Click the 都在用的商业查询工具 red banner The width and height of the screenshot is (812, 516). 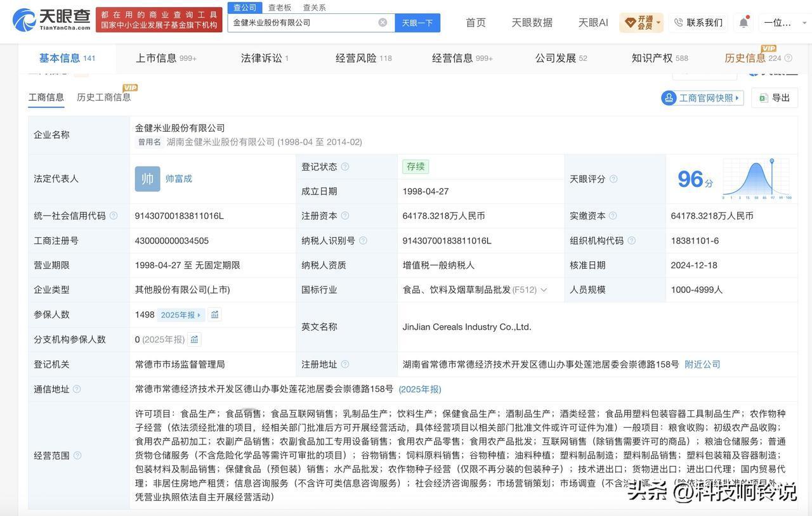(x=159, y=20)
